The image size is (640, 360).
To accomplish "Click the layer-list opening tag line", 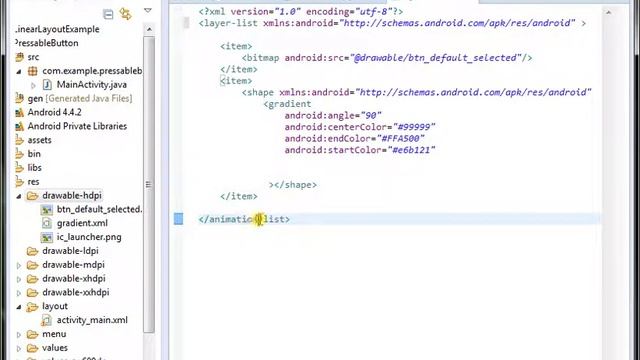I will pos(392,23).
